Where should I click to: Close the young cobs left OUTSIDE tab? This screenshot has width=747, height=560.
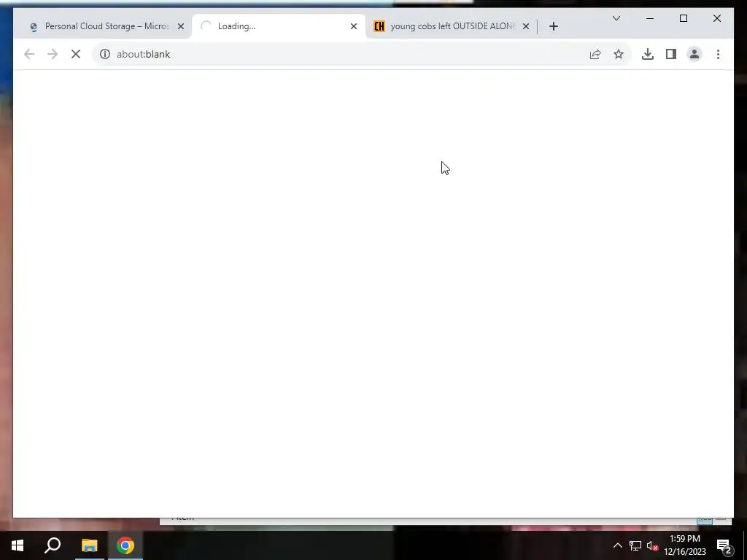[526, 27]
